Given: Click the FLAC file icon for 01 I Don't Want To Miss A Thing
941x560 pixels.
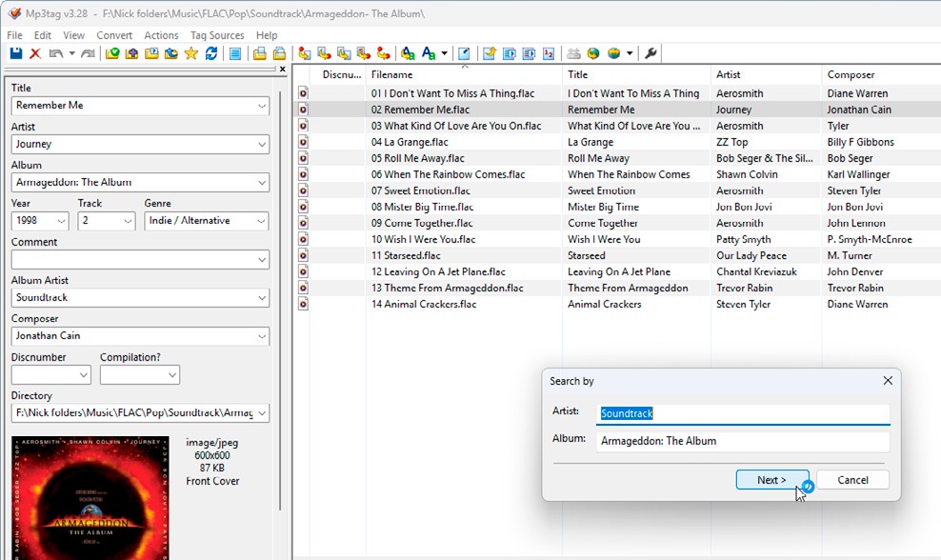Looking at the screenshot, I should coord(303,93).
